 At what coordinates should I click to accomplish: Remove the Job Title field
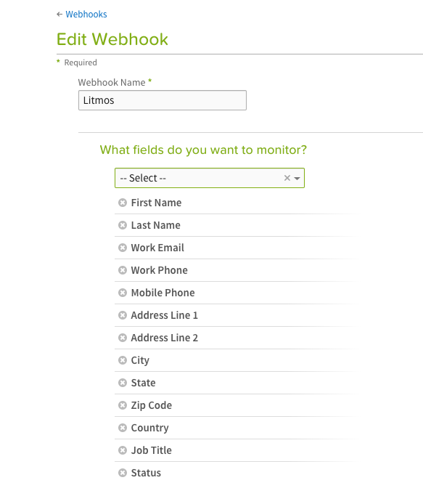click(123, 450)
